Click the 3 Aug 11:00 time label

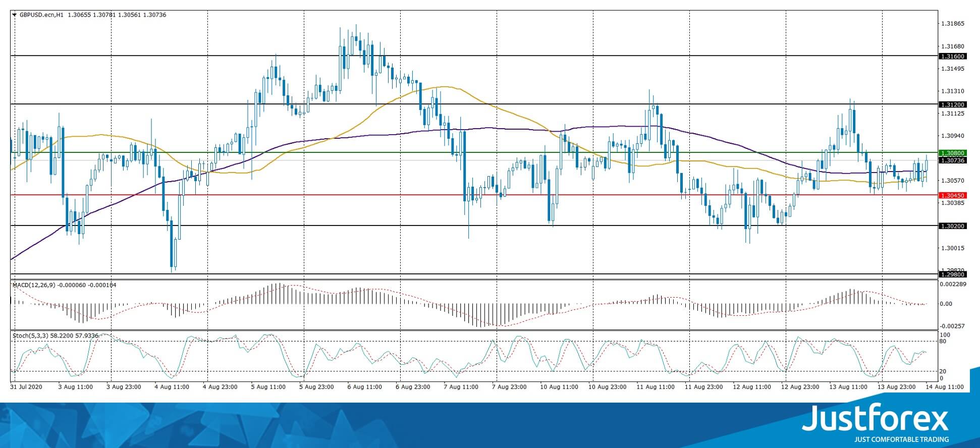point(76,387)
